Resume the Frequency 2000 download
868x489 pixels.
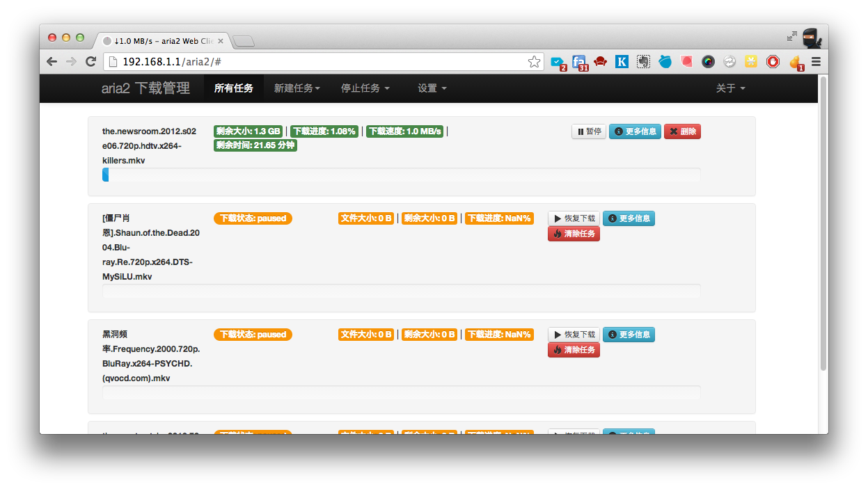[574, 335]
